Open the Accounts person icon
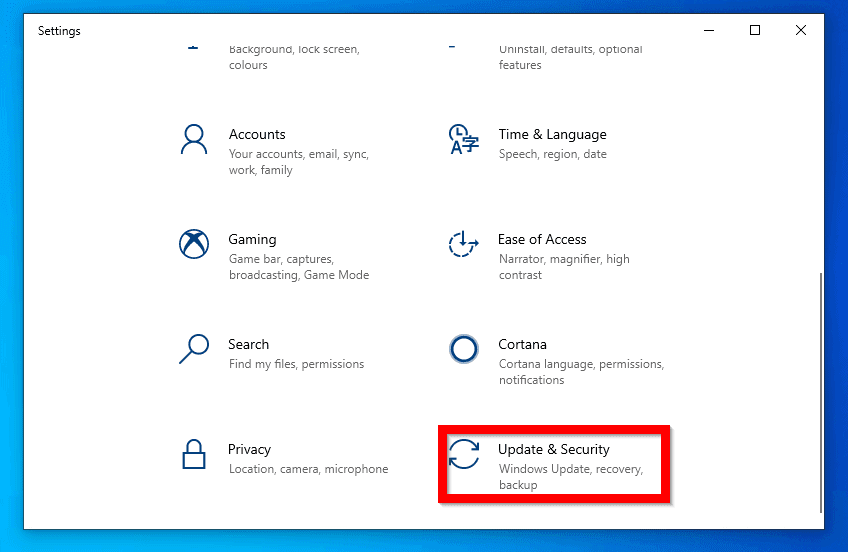This screenshot has height=552, width=848. (194, 139)
